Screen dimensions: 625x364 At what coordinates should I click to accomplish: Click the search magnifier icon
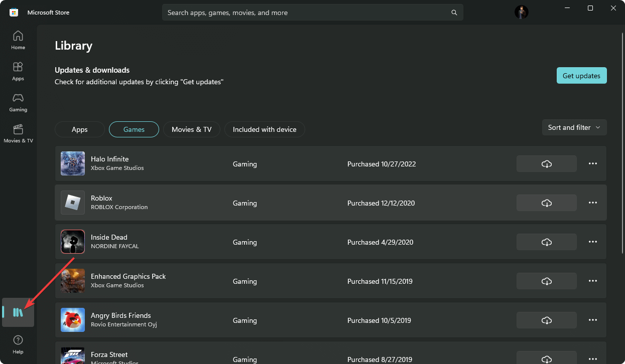coord(454,13)
